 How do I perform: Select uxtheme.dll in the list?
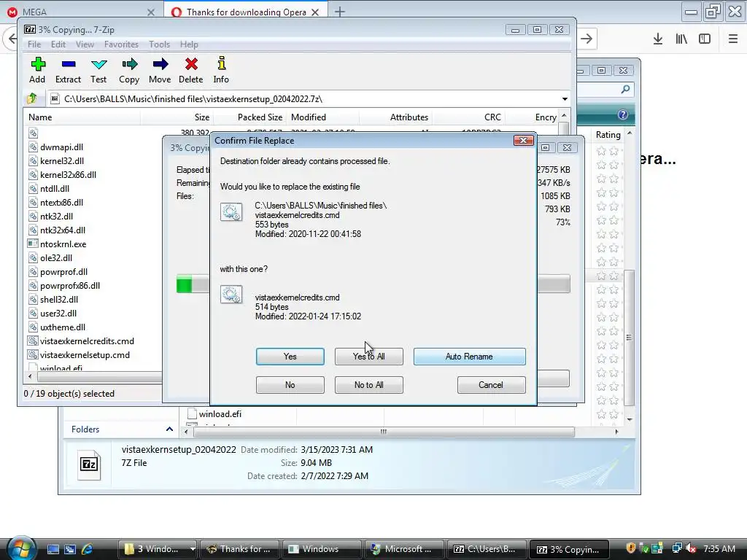pos(63,327)
